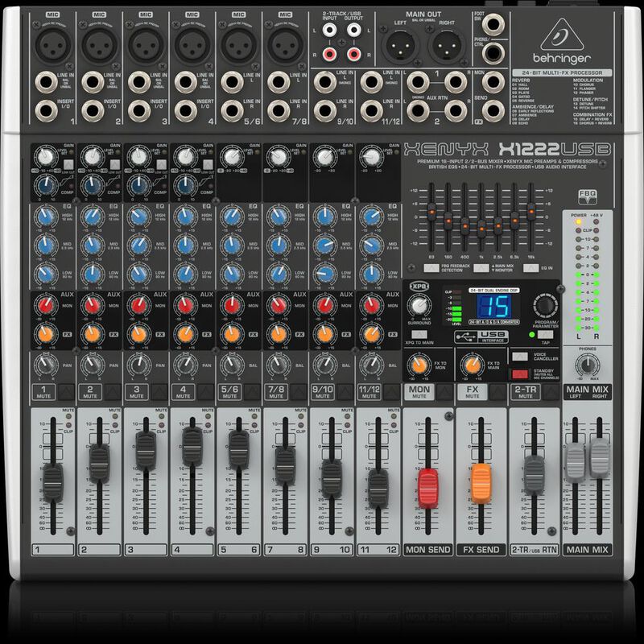
Task: Click the XPQ SURROUND knob
Action: click(x=419, y=306)
